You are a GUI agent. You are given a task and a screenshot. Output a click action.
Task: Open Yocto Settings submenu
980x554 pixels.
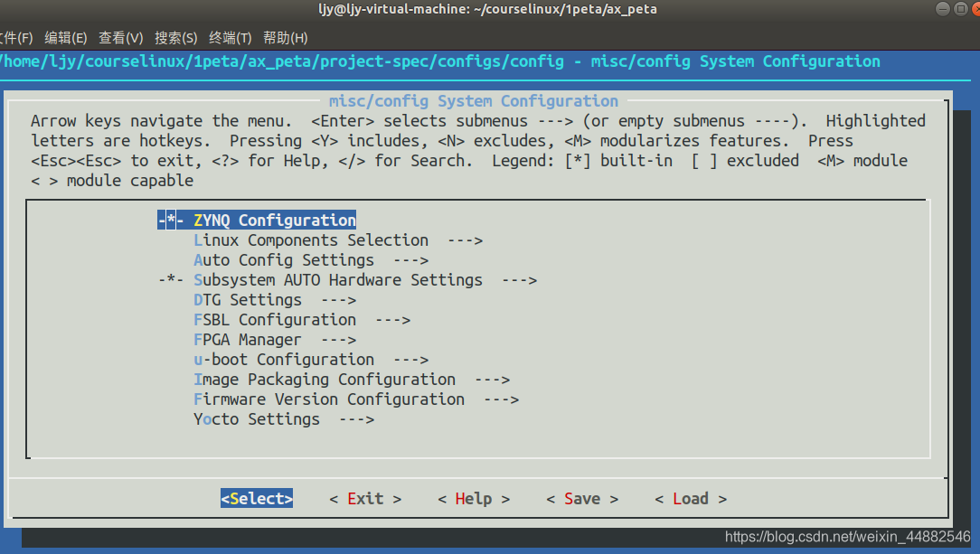pyautogui.click(x=256, y=418)
